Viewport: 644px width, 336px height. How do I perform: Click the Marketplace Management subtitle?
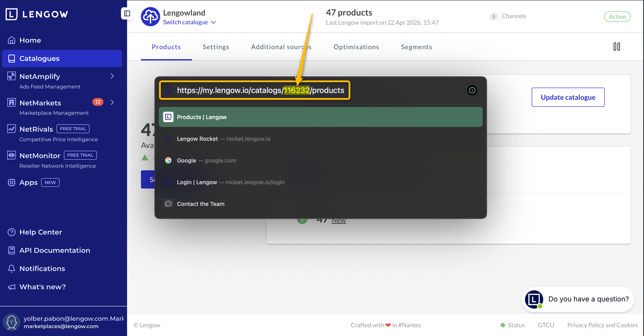click(54, 113)
